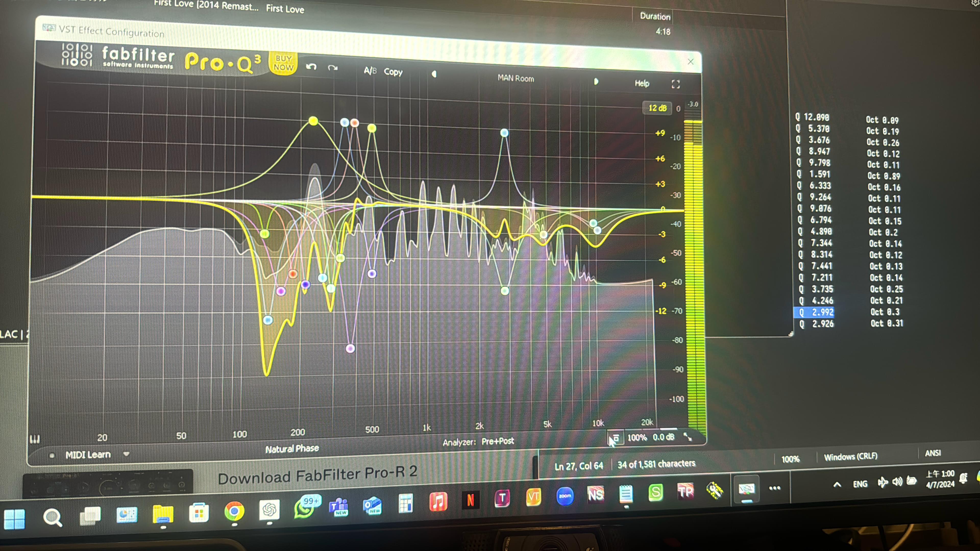Select the light blue boost node near 300 Hz

(x=344, y=122)
